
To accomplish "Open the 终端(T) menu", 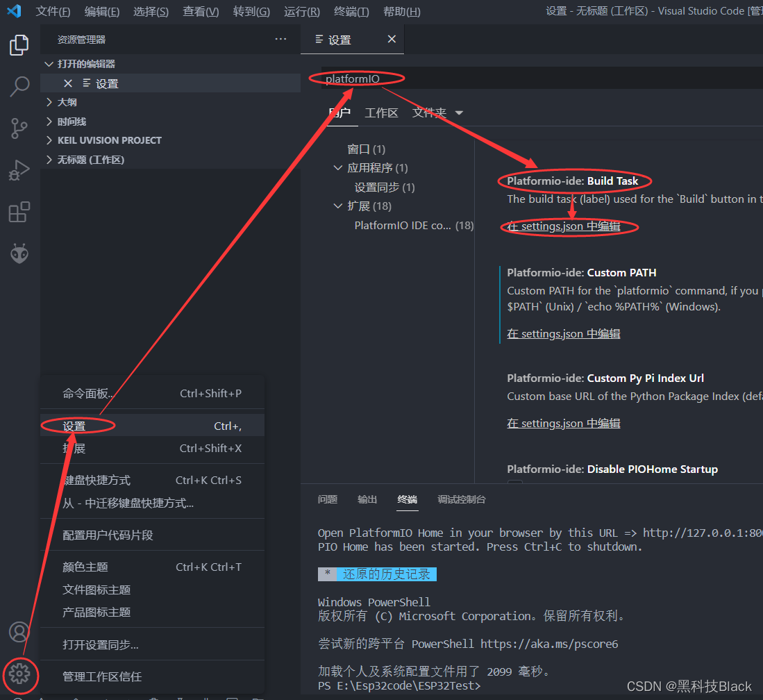I will 351,11.
